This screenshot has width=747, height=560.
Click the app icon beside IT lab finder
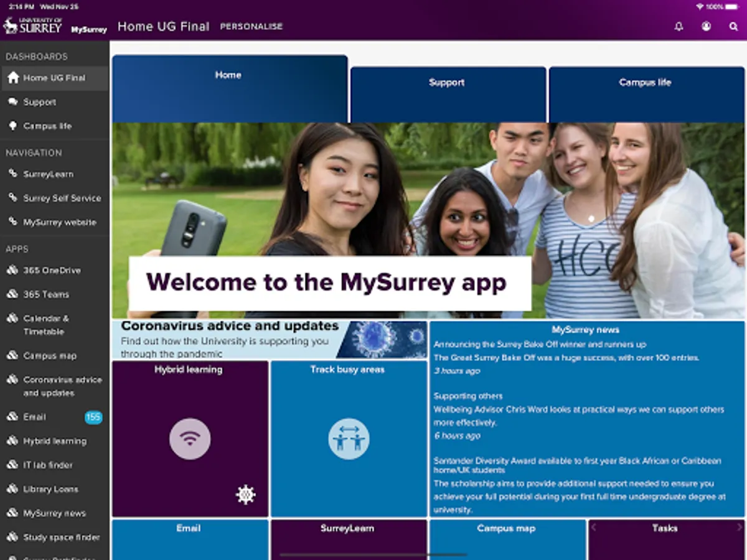pyautogui.click(x=13, y=465)
